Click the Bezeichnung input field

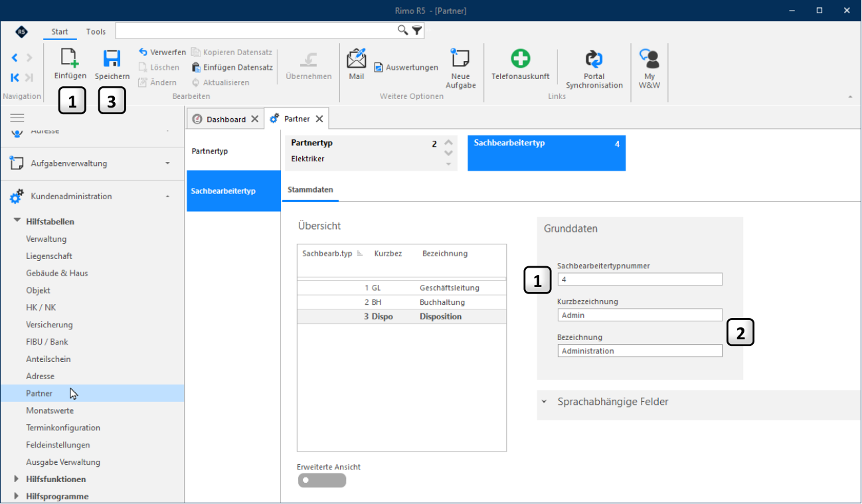click(x=640, y=351)
